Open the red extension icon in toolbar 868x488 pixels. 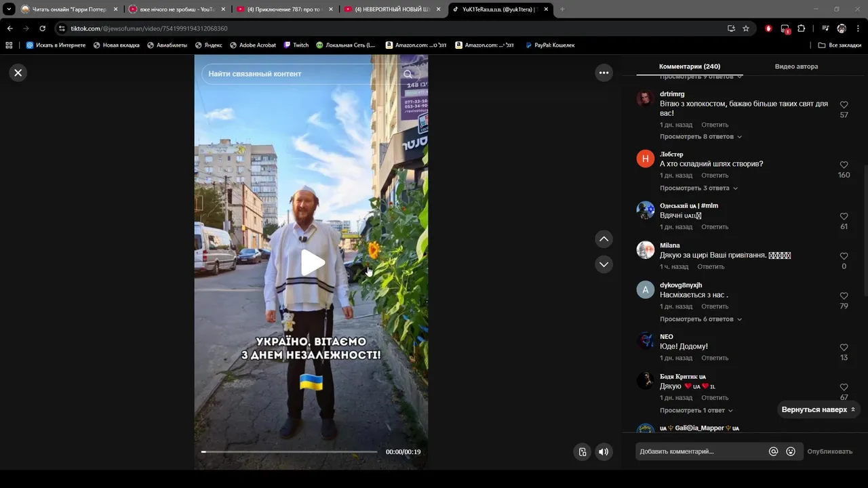pos(768,28)
